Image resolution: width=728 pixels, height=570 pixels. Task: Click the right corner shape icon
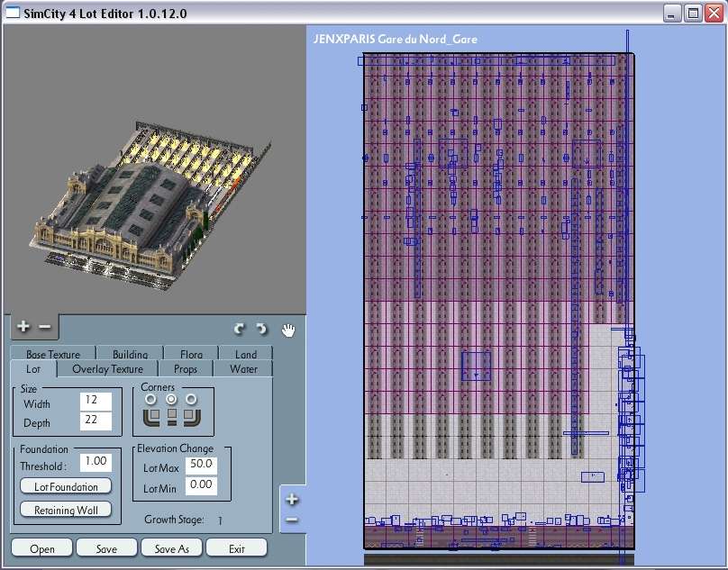click(x=192, y=417)
